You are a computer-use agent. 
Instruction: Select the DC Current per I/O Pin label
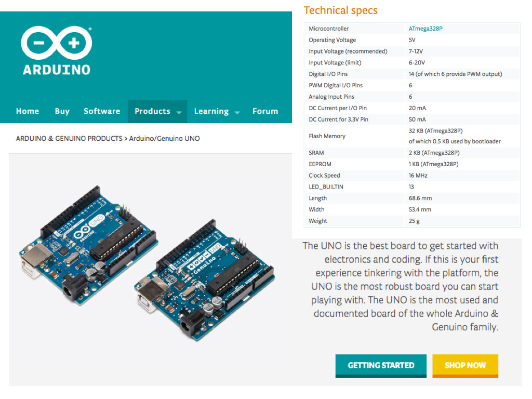coord(338,108)
